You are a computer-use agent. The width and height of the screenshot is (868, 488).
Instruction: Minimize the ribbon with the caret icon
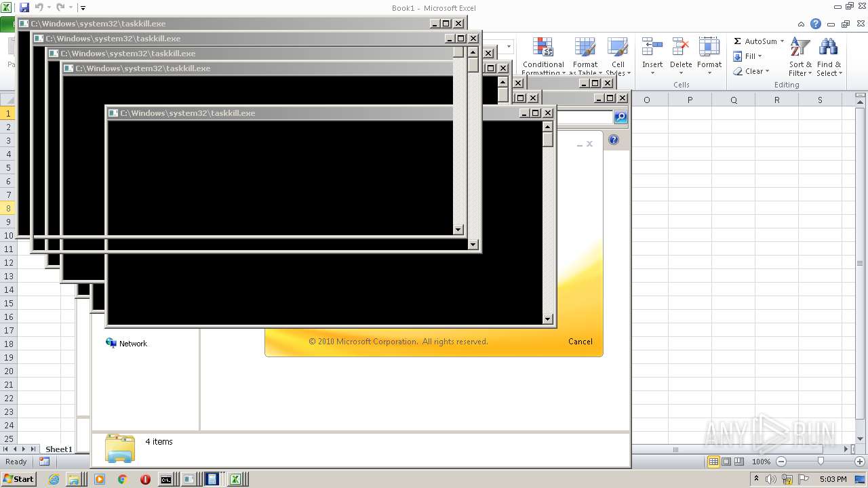tap(802, 24)
